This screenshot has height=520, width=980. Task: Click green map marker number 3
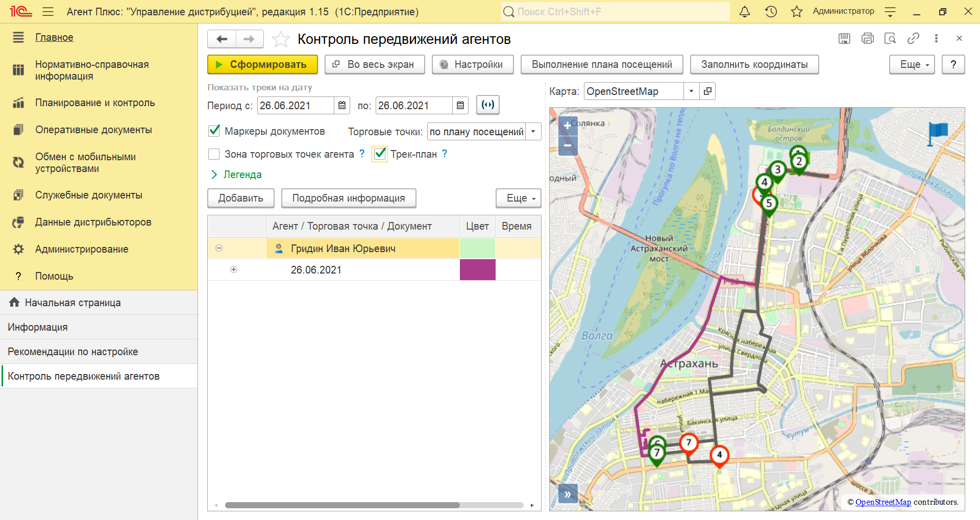[777, 171]
